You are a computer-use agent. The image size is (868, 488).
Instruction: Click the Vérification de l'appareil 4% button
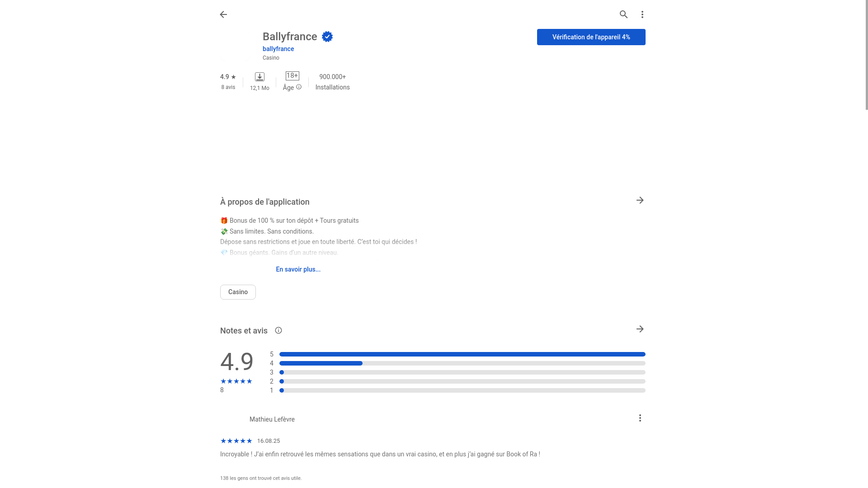pyautogui.click(x=591, y=37)
